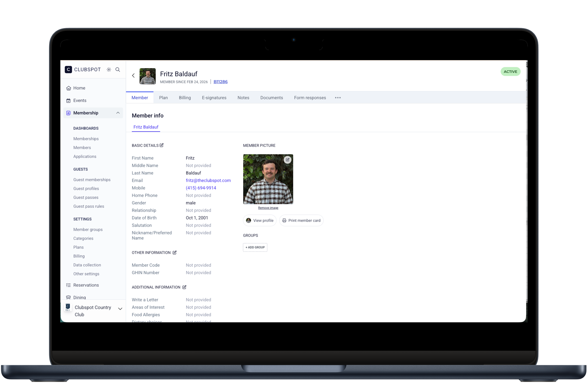588x383 pixels.
Task: Click Print member card button
Action: (x=301, y=220)
